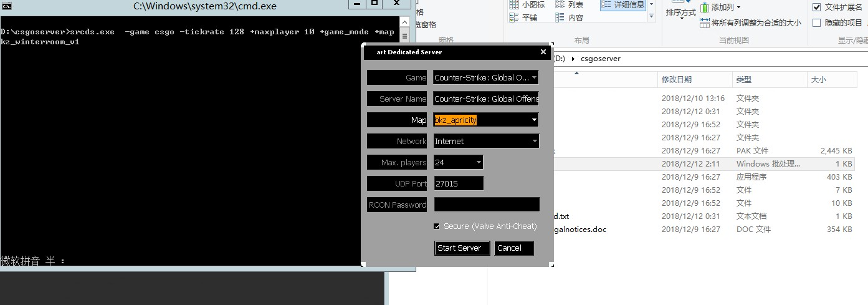Choose the tiles (平铺) layout option

[x=523, y=18]
